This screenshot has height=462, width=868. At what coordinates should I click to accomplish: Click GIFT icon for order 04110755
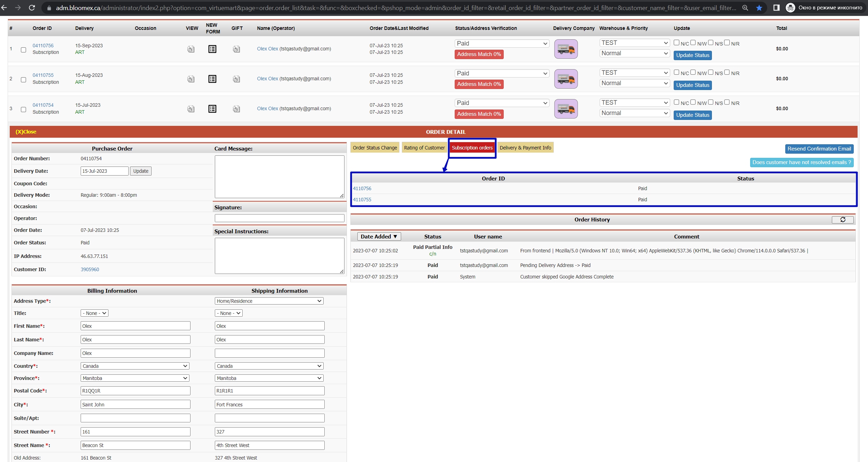[x=236, y=79]
